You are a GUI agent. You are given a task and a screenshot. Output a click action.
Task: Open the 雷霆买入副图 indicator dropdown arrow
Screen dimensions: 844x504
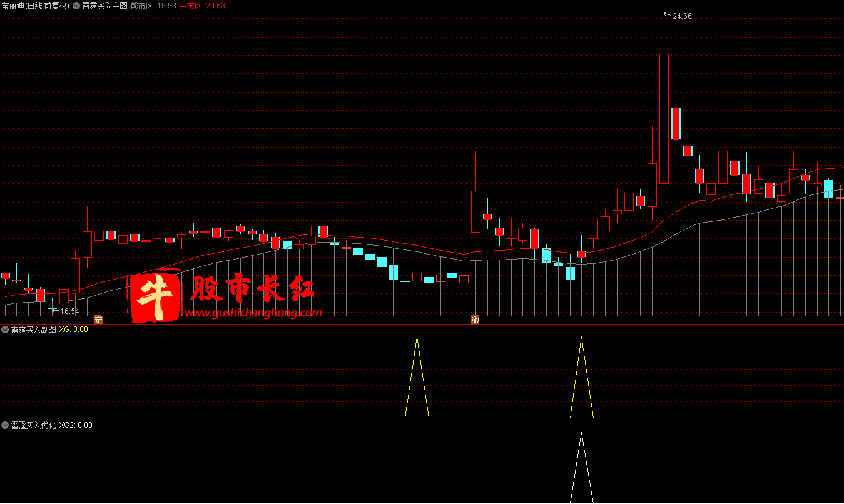(x=6, y=330)
